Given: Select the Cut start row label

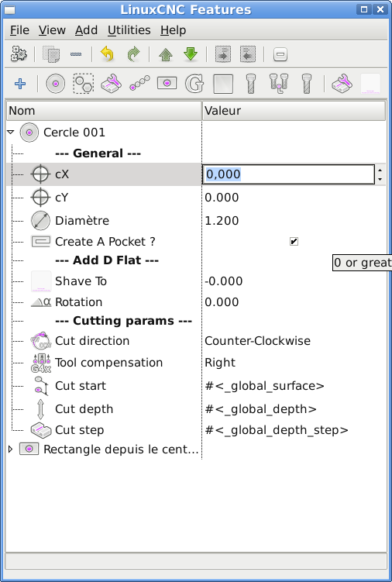Looking at the screenshot, I should pos(81,386).
